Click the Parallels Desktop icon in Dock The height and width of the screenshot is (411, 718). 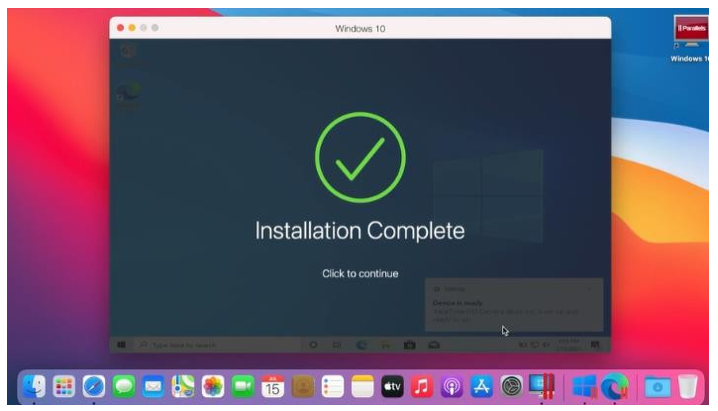tap(541, 386)
